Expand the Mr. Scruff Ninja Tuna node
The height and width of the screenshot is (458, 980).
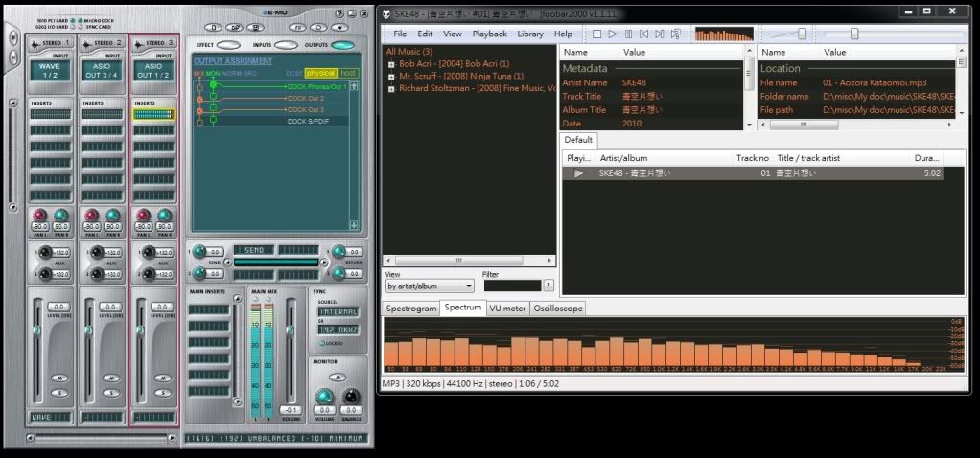point(391,76)
